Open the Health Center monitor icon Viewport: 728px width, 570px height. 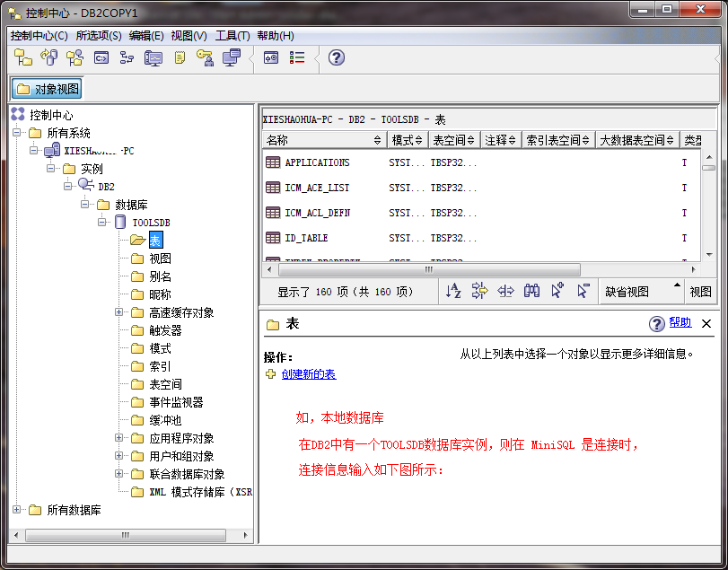point(153,58)
